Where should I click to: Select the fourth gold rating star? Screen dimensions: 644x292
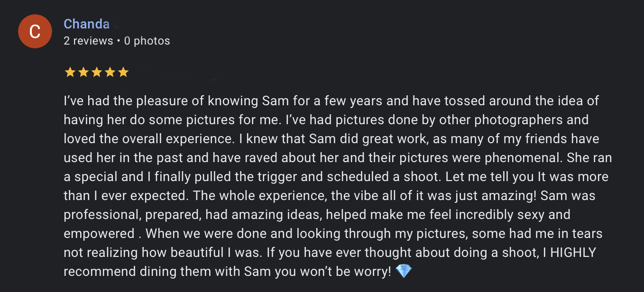[110, 72]
